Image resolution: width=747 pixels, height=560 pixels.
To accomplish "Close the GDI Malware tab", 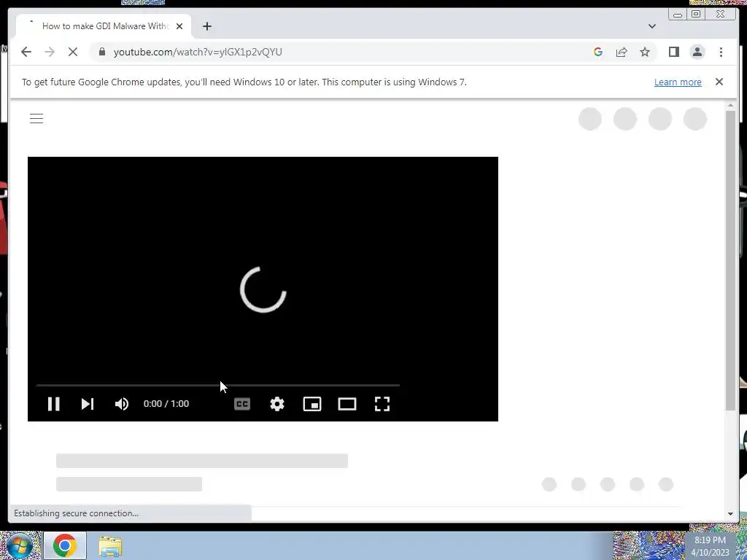I will coord(179,26).
